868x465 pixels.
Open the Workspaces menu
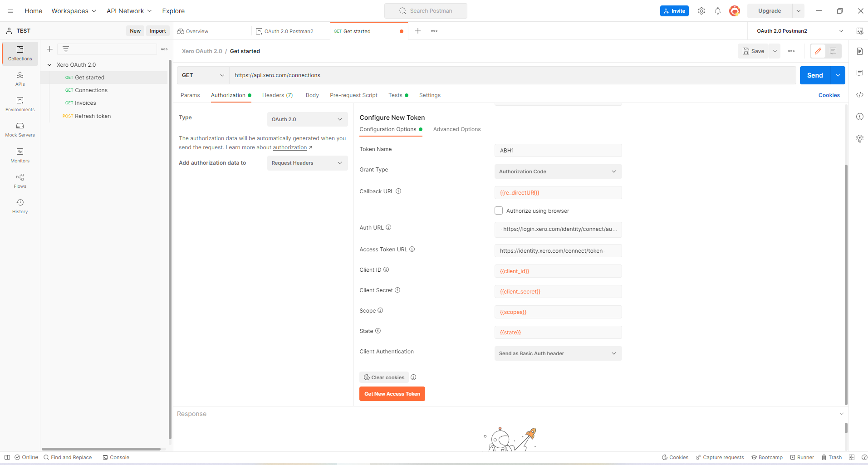[x=74, y=11]
